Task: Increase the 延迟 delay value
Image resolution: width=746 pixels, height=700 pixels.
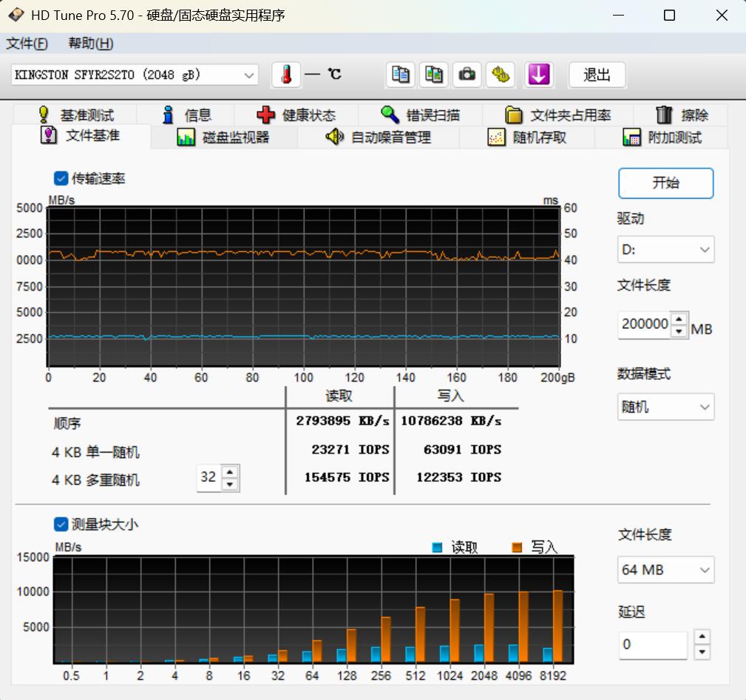Action: coord(702,636)
